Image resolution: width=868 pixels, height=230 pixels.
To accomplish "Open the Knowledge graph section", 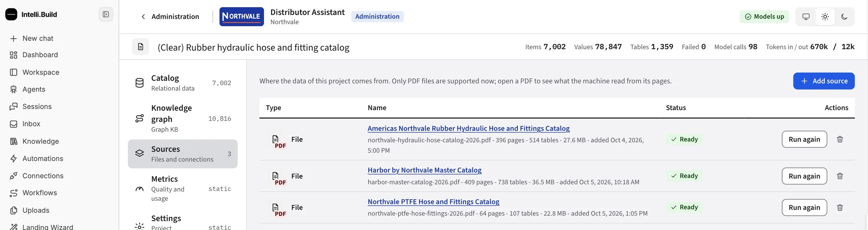I will [183, 118].
